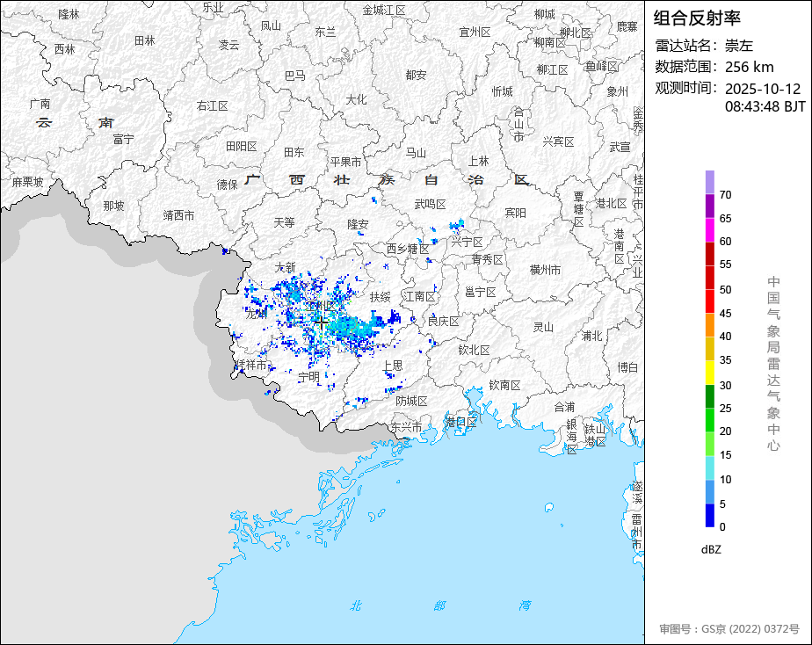Select the magenta 60-65 dBZ legend swatch
The width and height of the screenshot is (812, 645).
point(709,230)
